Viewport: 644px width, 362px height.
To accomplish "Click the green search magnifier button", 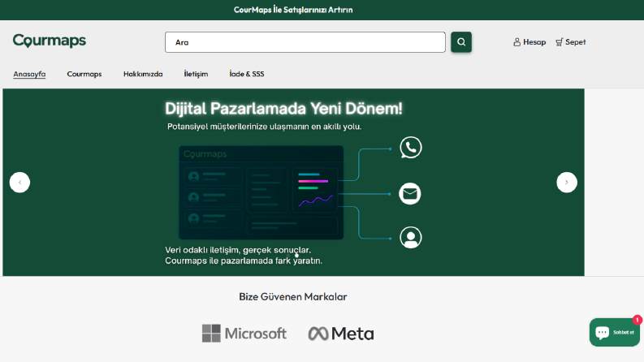I will (461, 42).
